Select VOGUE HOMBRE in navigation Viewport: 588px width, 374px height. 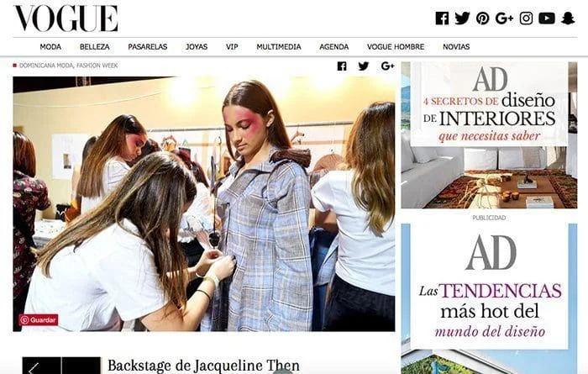point(396,47)
